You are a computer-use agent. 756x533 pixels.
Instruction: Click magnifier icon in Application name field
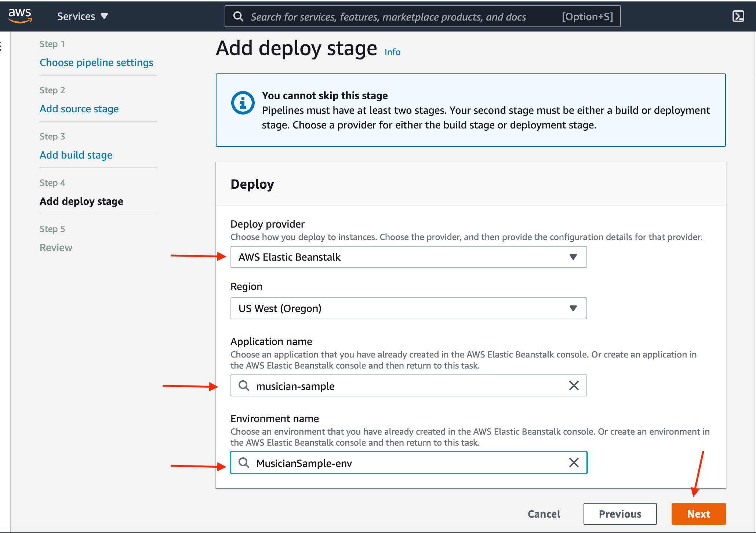pyautogui.click(x=244, y=385)
